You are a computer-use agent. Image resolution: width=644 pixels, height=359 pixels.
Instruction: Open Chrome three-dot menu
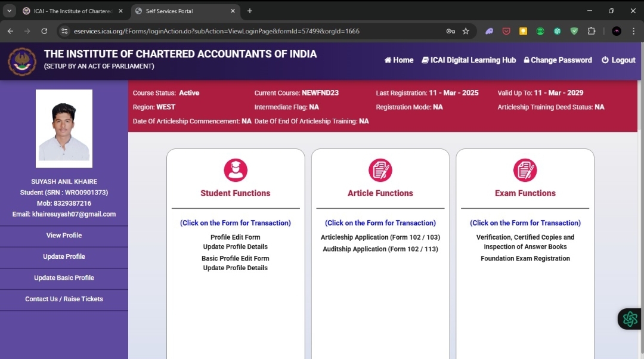click(x=633, y=31)
